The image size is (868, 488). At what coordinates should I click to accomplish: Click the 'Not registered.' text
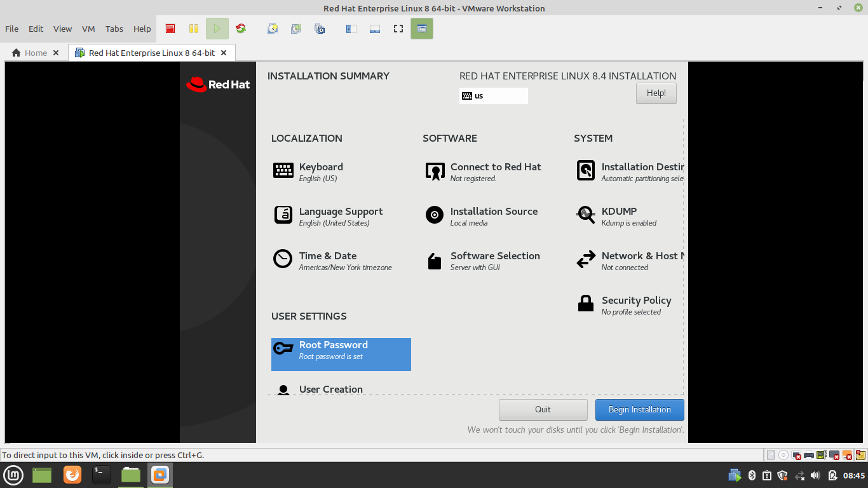473,179
